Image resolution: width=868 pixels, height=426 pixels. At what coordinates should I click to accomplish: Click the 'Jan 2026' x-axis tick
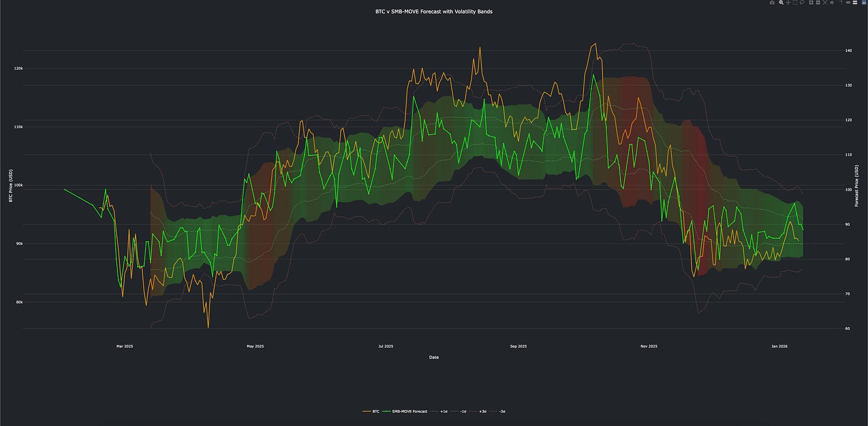click(x=779, y=346)
